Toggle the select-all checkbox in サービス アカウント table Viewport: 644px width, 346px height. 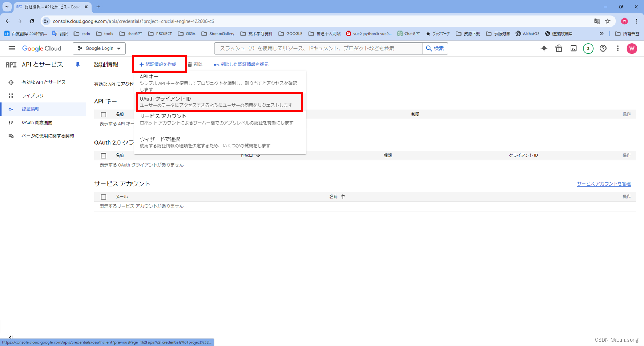[x=104, y=197]
